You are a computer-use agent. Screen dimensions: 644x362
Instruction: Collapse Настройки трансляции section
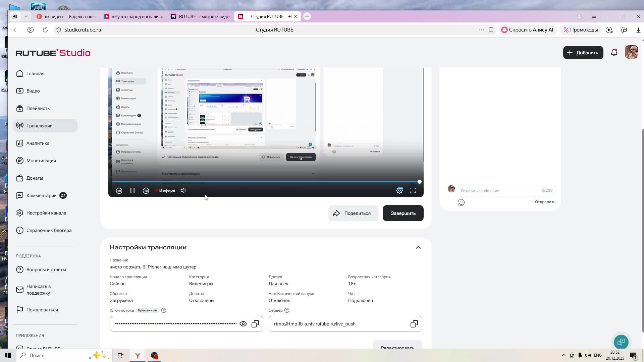click(418, 247)
